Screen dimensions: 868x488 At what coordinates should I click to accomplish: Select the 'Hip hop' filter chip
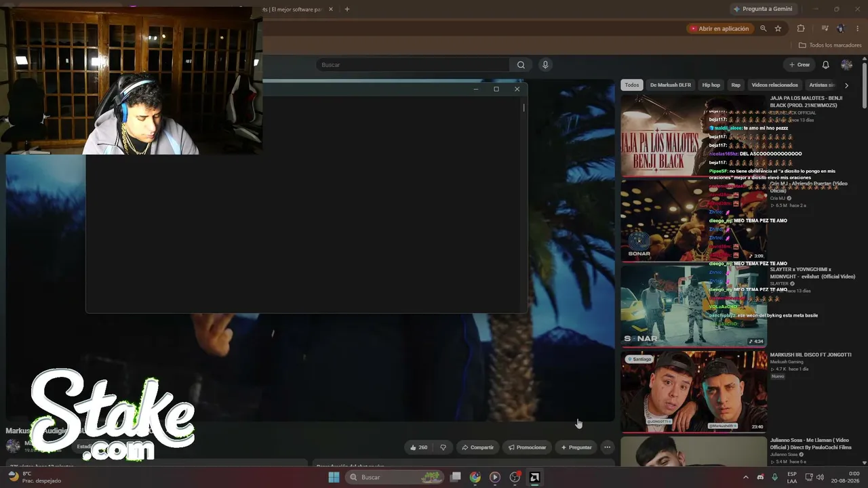pos(711,85)
